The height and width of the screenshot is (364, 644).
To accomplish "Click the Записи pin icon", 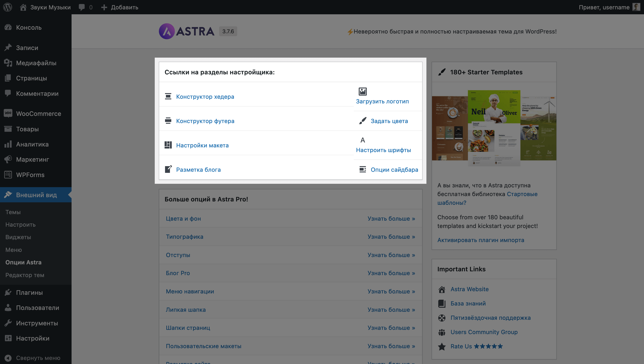I will [x=8, y=48].
